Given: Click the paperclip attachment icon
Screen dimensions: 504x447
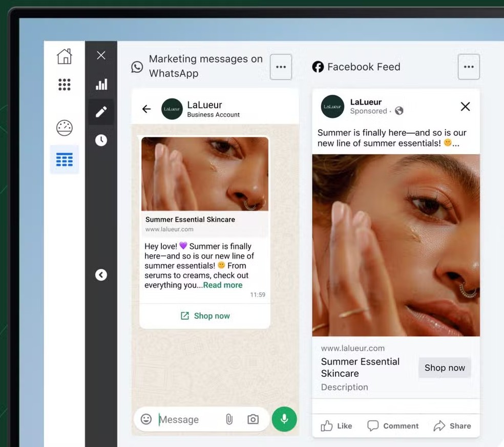Looking at the screenshot, I should [229, 419].
